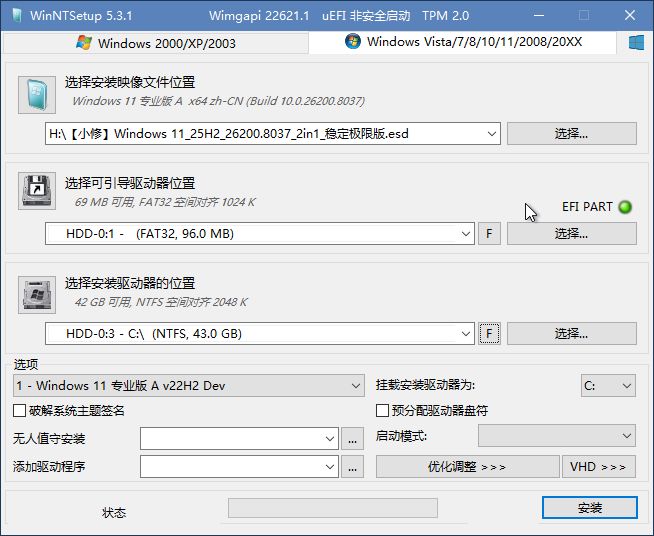Viewport: 654px width, 536px height.
Task: Click the 无人值守安装 label
Action: [49, 439]
